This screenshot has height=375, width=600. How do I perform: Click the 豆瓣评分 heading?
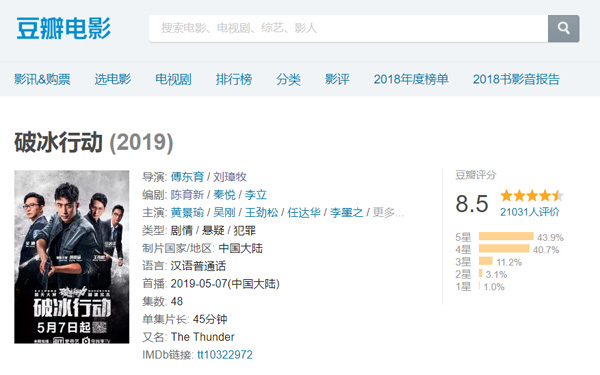476,175
